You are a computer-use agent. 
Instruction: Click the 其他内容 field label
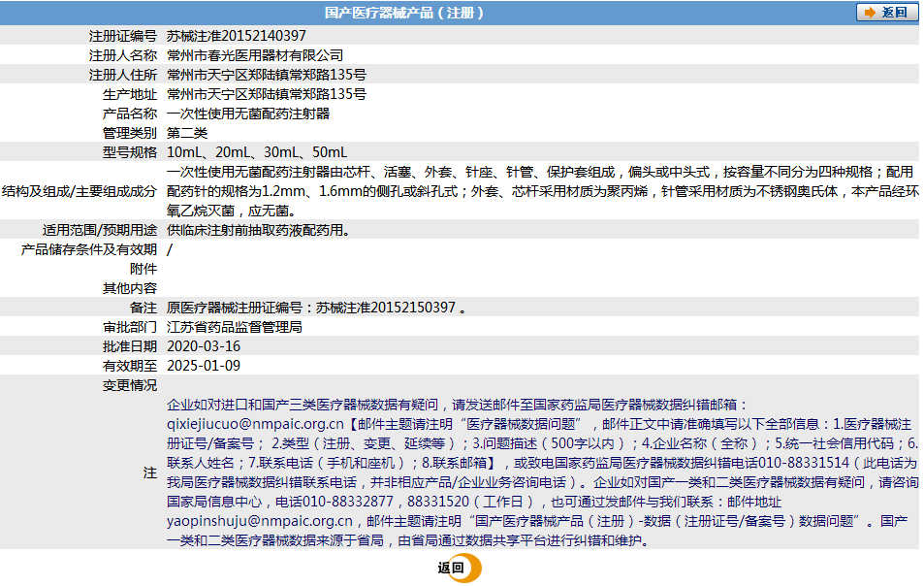(x=130, y=288)
